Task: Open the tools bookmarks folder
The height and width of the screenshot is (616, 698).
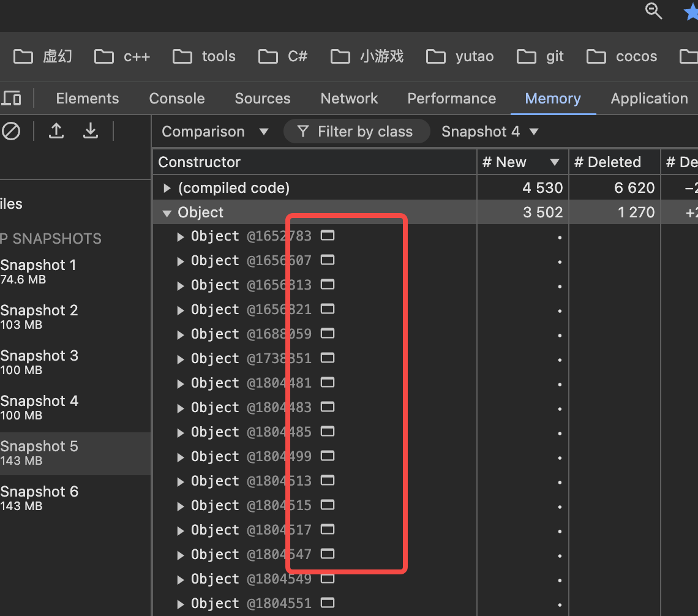Action: click(205, 56)
